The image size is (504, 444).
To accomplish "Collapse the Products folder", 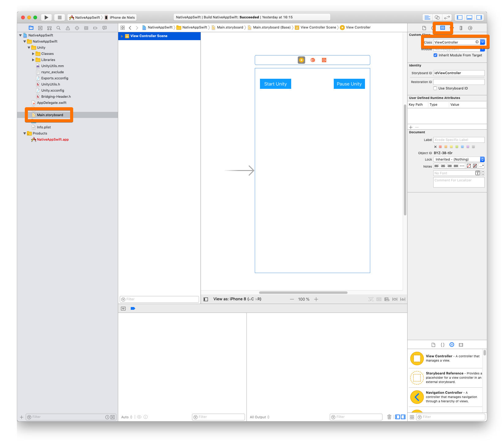I will pos(25,133).
